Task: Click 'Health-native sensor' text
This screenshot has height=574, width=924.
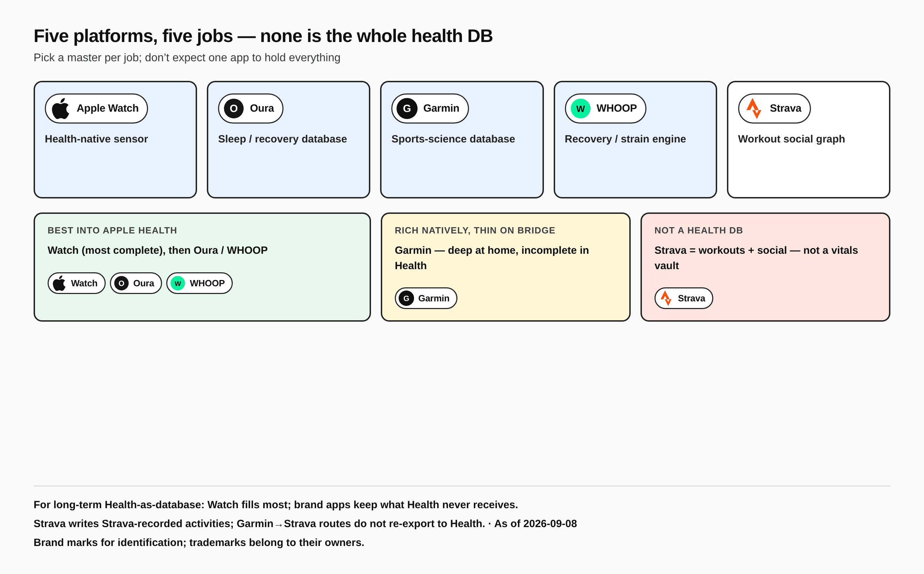Action: pos(96,139)
